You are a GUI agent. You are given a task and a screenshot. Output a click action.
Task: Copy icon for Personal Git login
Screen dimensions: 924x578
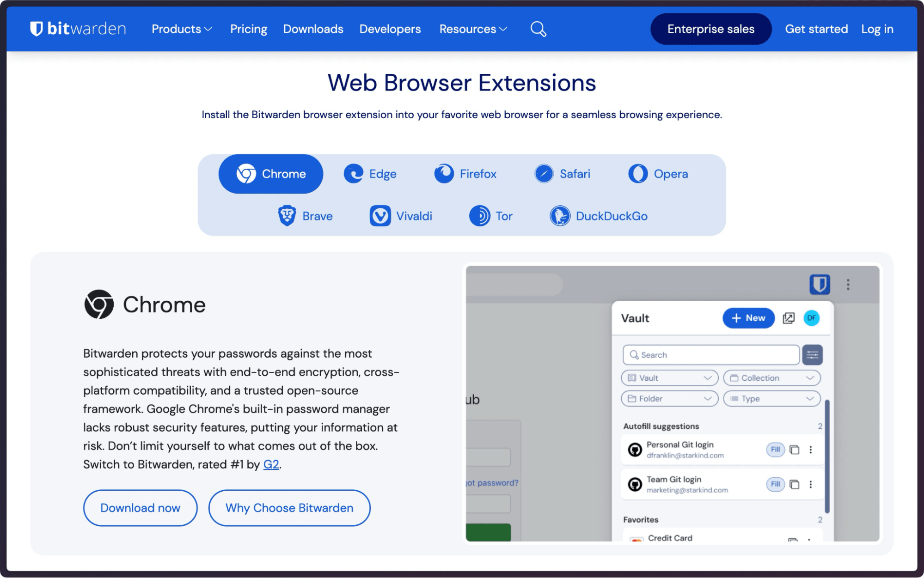click(x=795, y=450)
